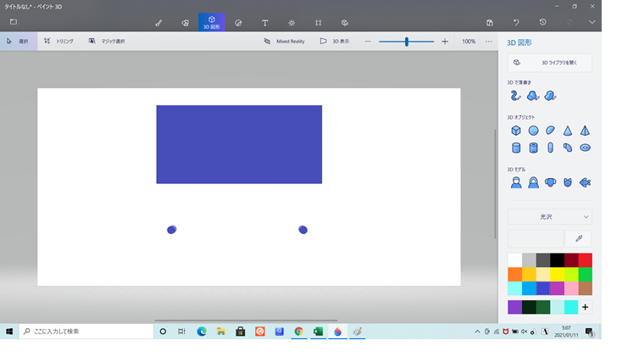Select the 3D shapes tab
The height and width of the screenshot is (363, 644).
click(212, 22)
